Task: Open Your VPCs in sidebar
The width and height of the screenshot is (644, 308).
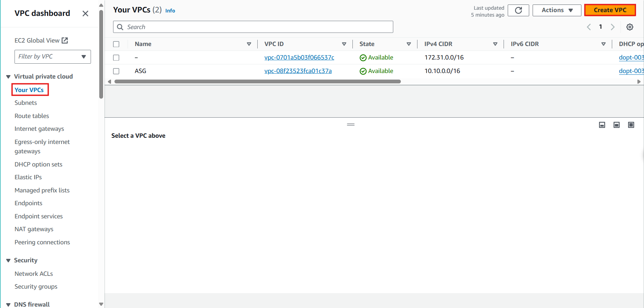Action: click(x=29, y=90)
